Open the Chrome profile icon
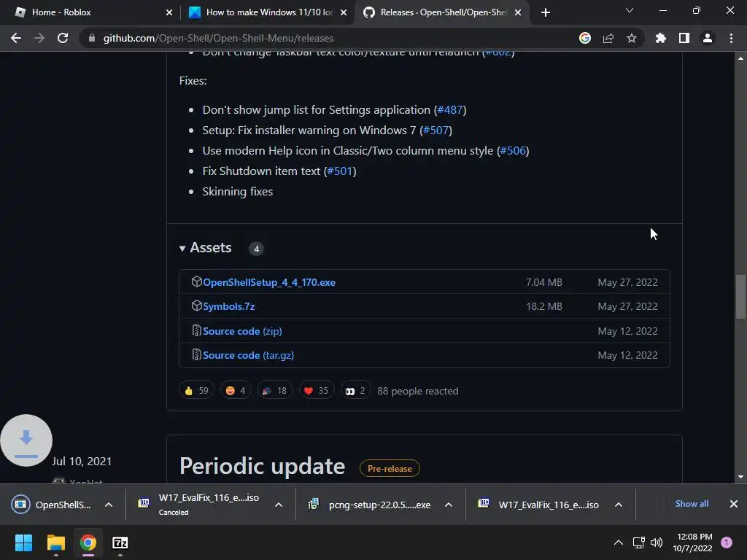Viewport: 747px width, 560px height. (x=707, y=38)
